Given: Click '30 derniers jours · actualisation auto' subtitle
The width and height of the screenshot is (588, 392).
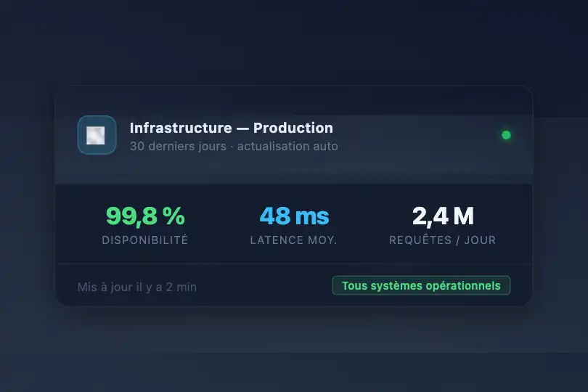Looking at the screenshot, I should click(234, 146).
